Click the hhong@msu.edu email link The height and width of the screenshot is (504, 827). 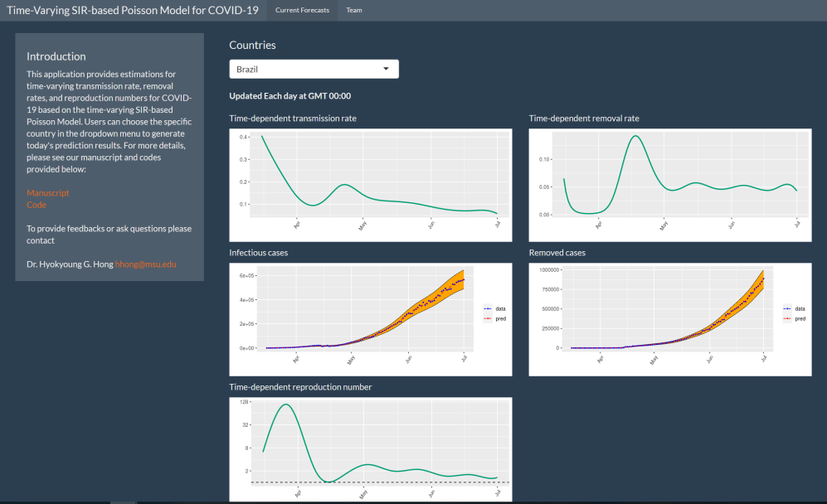(145, 264)
